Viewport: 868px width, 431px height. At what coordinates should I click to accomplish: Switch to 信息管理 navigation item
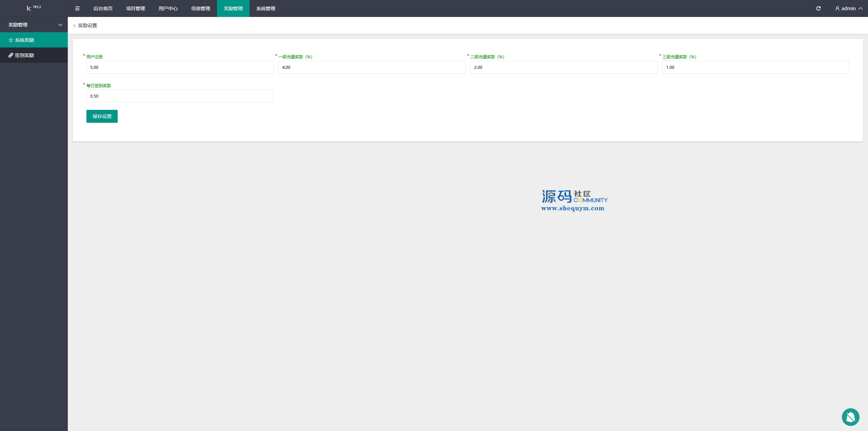(200, 8)
